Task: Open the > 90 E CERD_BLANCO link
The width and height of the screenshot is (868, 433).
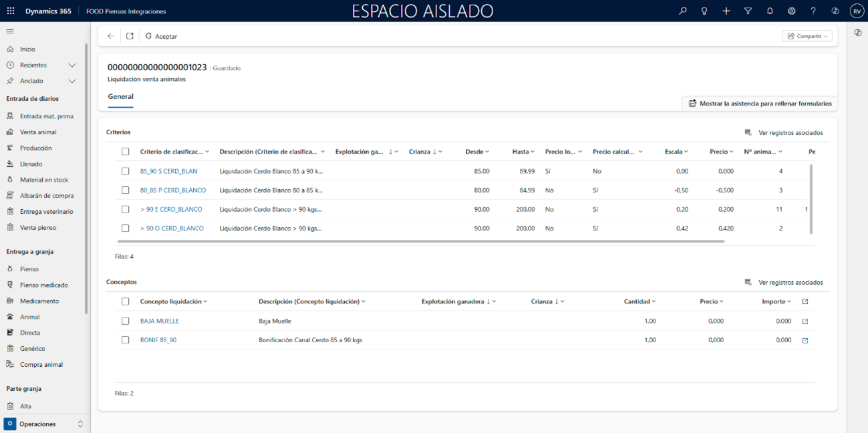Action: (172, 209)
